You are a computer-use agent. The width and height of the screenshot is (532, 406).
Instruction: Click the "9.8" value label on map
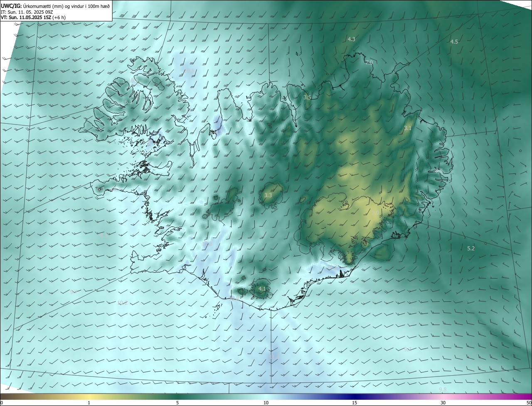coord(443,389)
